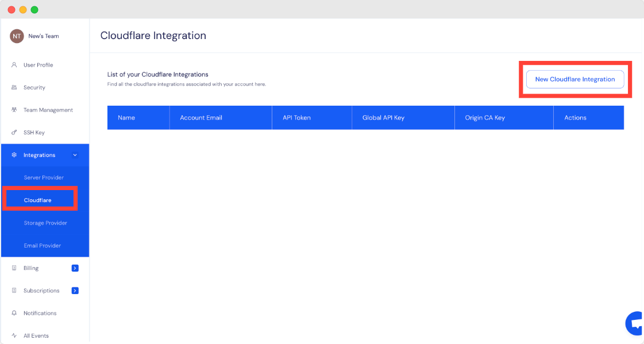Screen dimensions: 644x344
Task: Open Team Management via its sidebar icon
Action: 13,110
